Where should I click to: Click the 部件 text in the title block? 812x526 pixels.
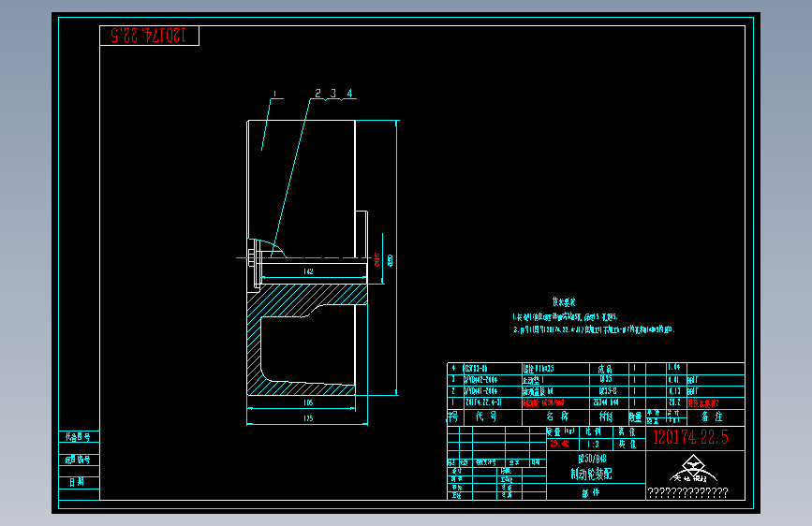click(x=591, y=493)
